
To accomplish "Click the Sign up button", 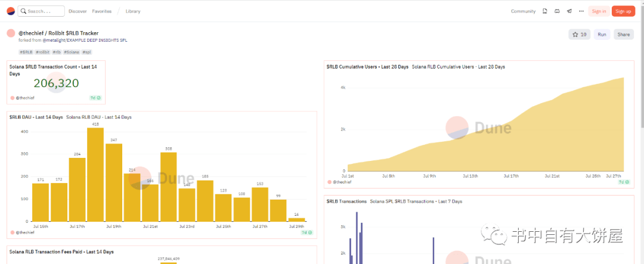I will (x=623, y=11).
